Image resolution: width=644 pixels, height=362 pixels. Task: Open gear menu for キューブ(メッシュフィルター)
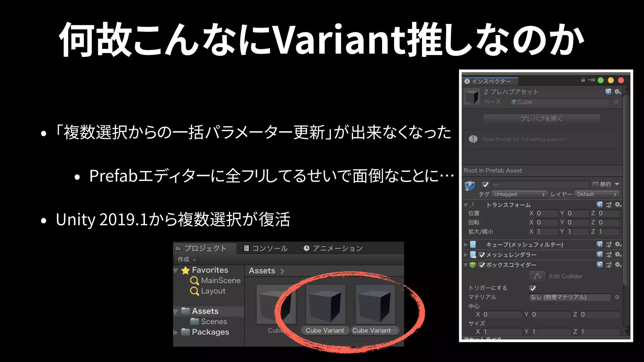click(x=618, y=244)
